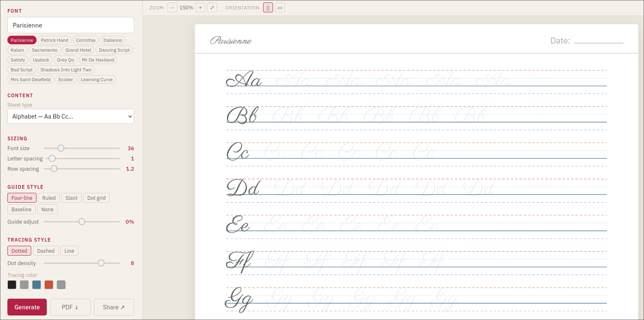Pick the Patrick Hand font preset
Screen dimensions: 644x320
click(55, 40)
